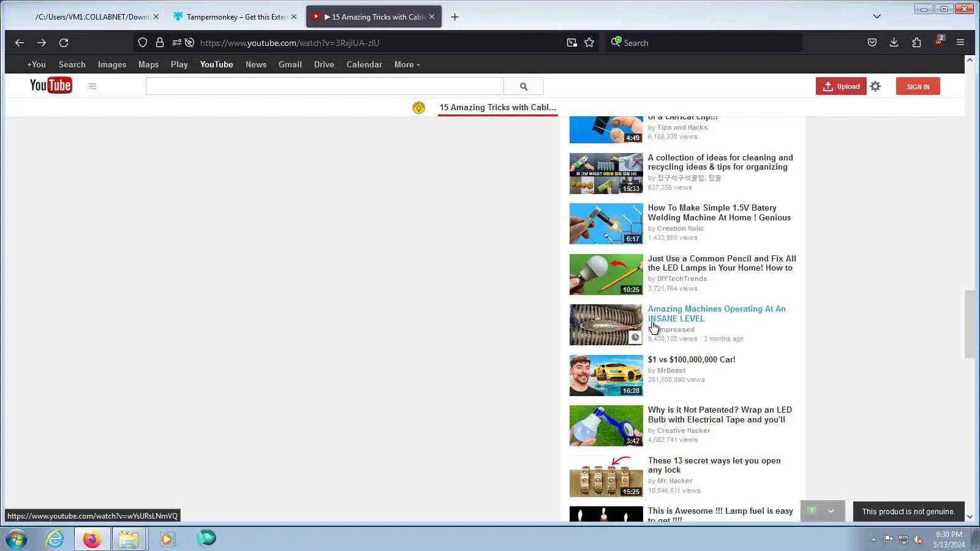Open "Amazing Machines Operating At An INSANE LEVEL" link
980x551 pixels.
tap(717, 314)
